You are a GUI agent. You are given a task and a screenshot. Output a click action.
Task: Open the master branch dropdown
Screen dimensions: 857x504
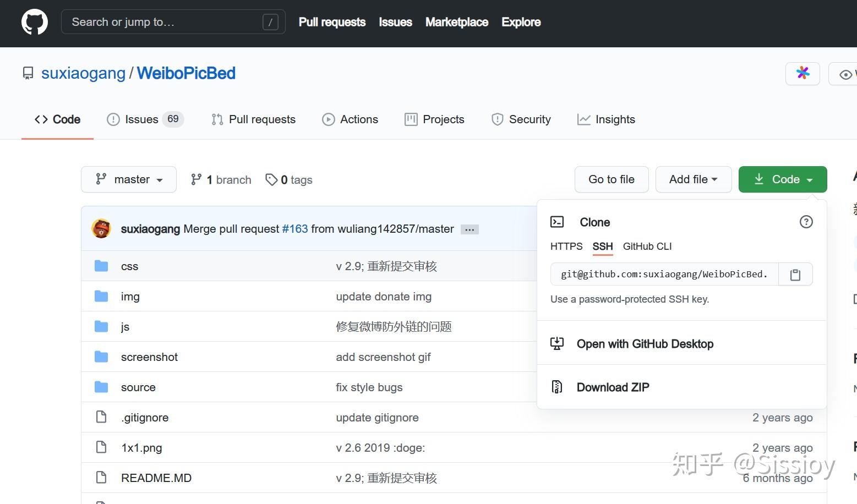point(129,179)
